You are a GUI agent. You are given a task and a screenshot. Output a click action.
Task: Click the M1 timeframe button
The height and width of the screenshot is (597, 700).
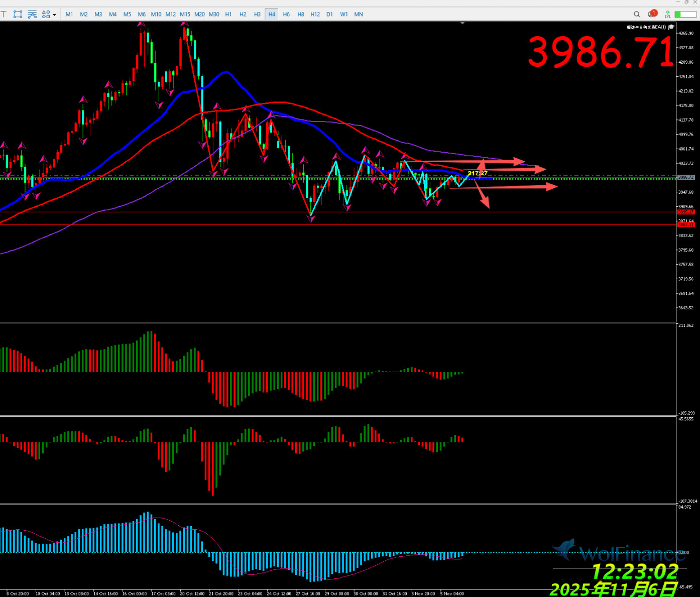click(69, 14)
